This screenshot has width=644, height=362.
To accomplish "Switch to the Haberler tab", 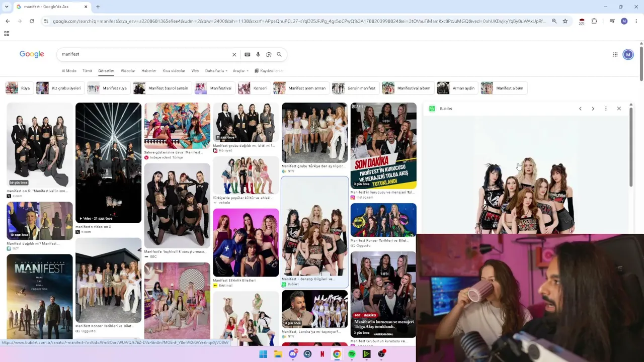I will tap(149, 71).
